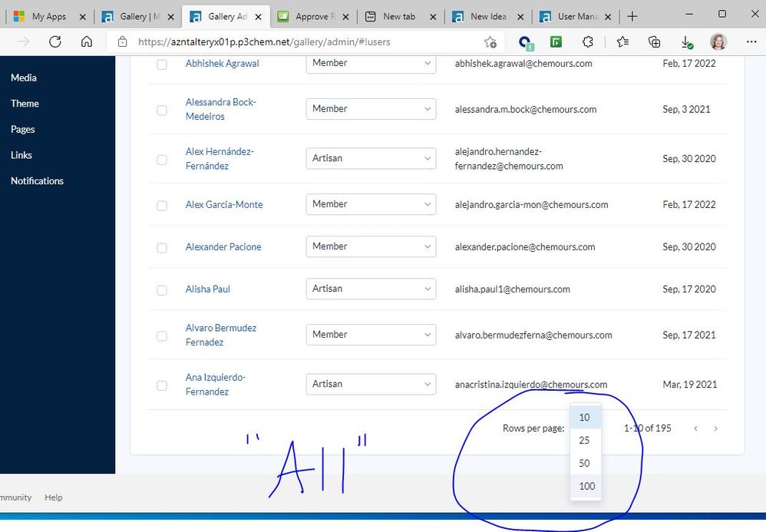766x532 pixels.
Task: Open browser Settings and more menu
Action: (x=751, y=41)
